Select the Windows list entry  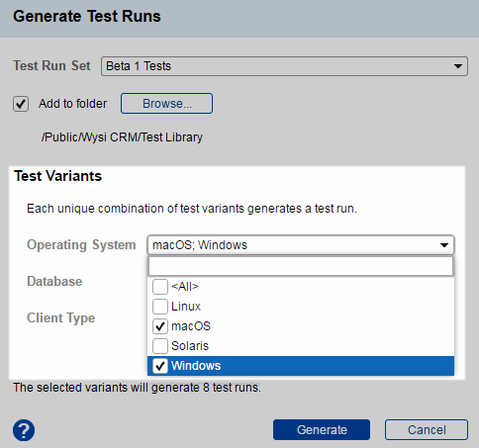[301, 366]
